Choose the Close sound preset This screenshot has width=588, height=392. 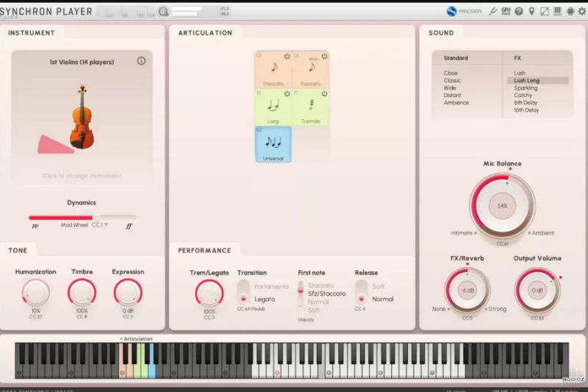(x=451, y=73)
